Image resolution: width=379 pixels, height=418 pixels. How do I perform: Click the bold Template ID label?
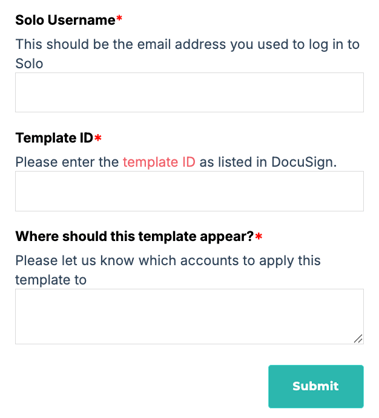[54, 138]
